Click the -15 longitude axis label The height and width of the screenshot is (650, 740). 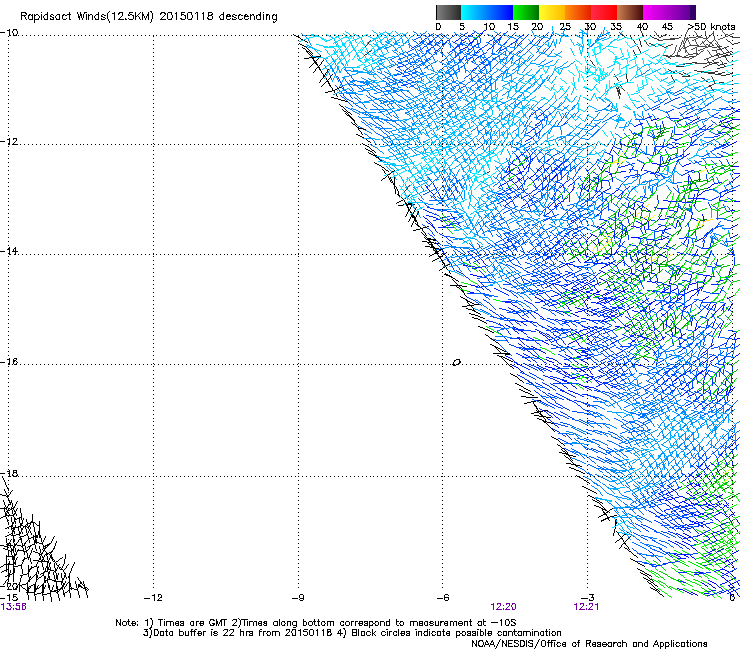[9, 598]
